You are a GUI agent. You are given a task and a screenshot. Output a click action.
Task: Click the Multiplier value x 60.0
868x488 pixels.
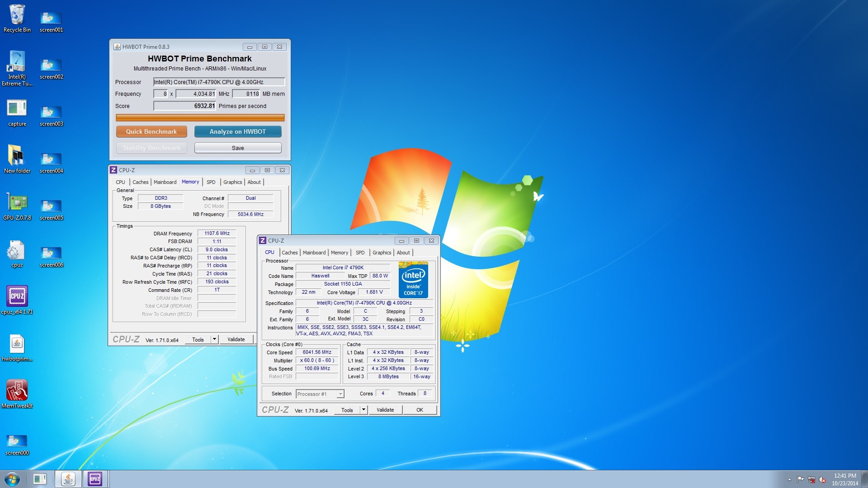pos(317,360)
